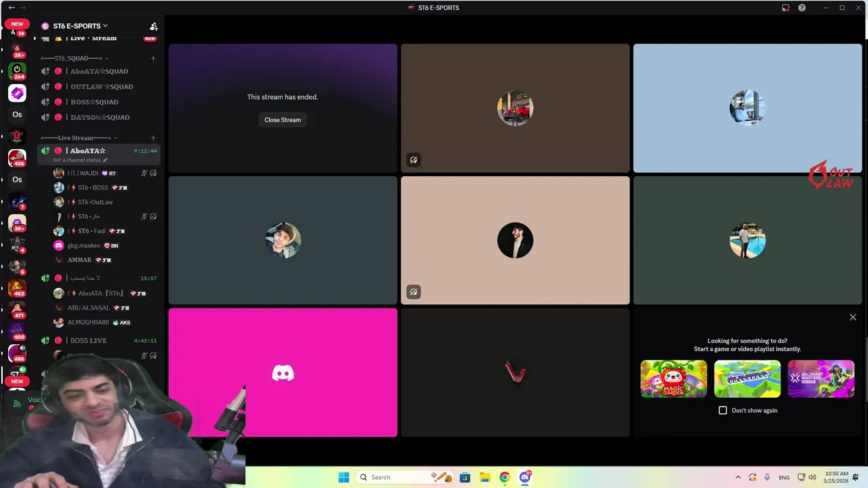This screenshot has width=868, height=488.
Task: Collapse the ST6_SQUAD channel category
Action: [73, 58]
